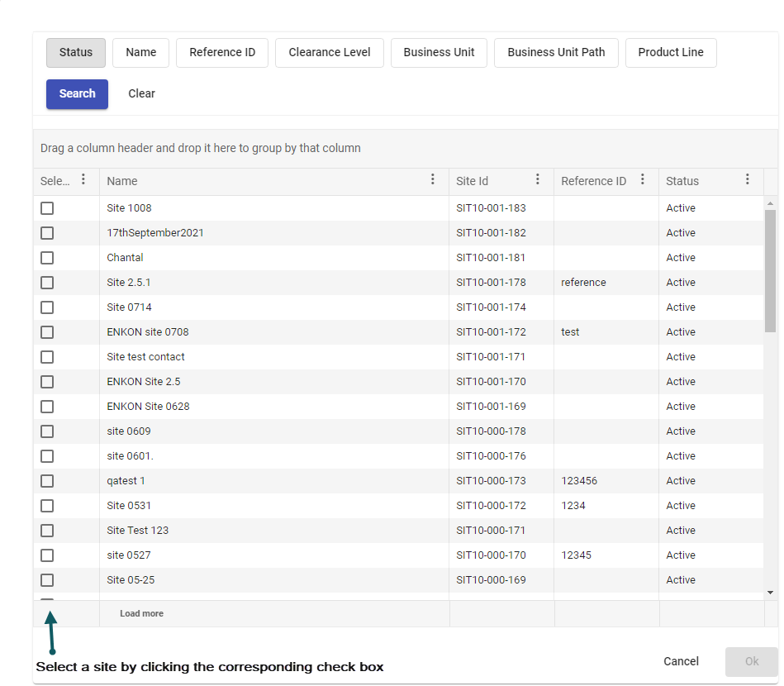The image size is (784, 686).
Task: Choose the Product Line filter
Action: click(671, 52)
